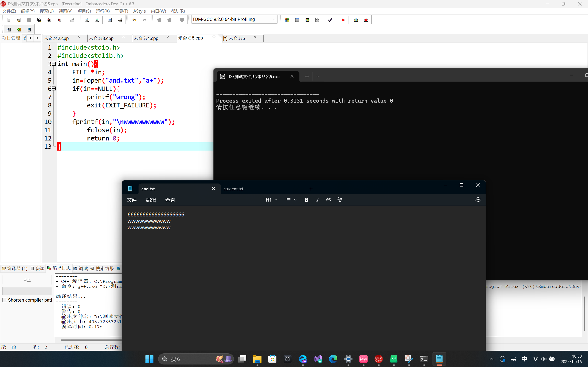588x367 pixels.
Task: Open the profile analysis chart icon
Action: click(x=356, y=20)
